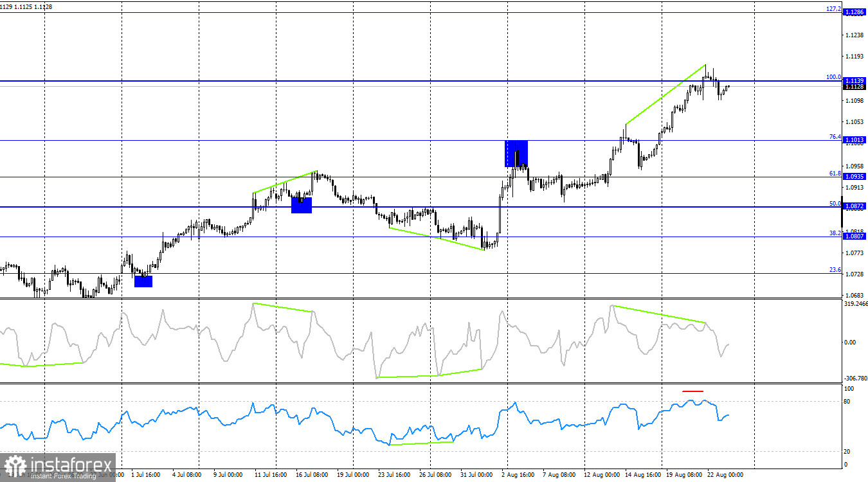Select the red line above the RSI peak
Screen dimensions: 868x482
[x=693, y=391]
